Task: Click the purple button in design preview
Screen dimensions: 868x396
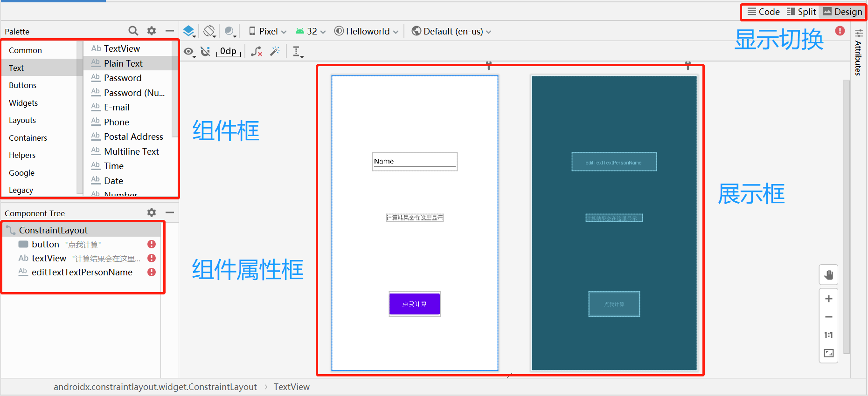Action: coord(415,304)
